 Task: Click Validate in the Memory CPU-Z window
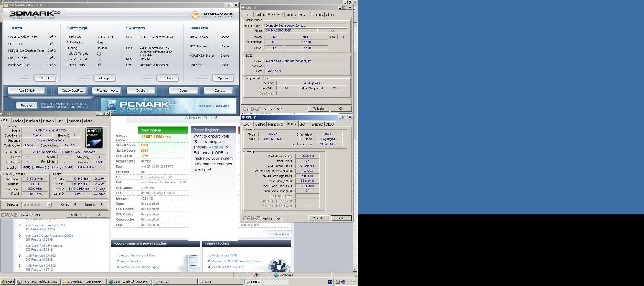(x=318, y=218)
